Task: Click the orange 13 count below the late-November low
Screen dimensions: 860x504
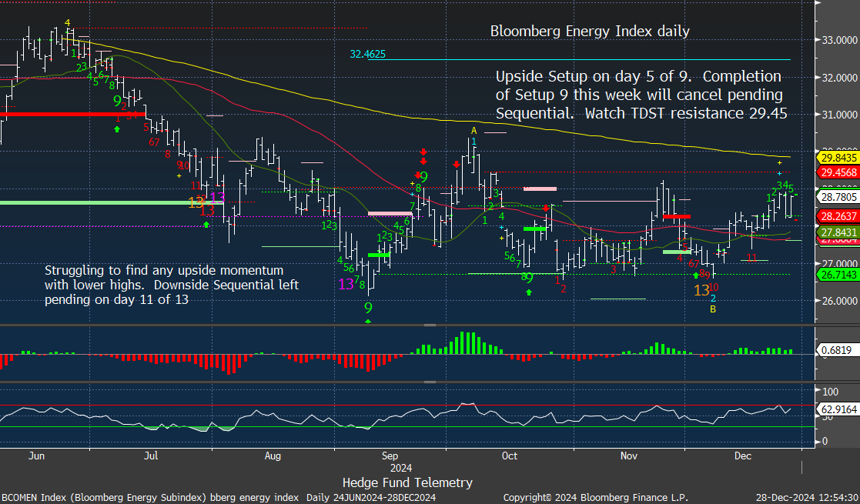Action: 701,291
